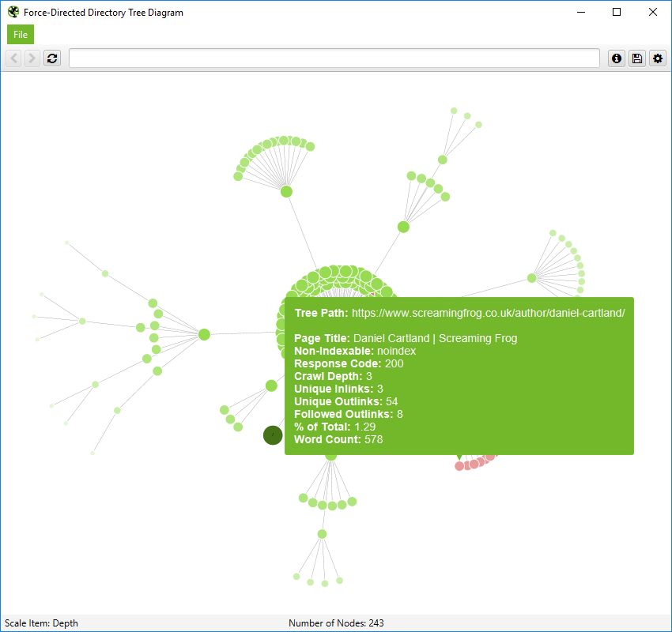This screenshot has height=632, width=672.
Task: Click the 'Word Count: 578' line
Action: click(338, 439)
